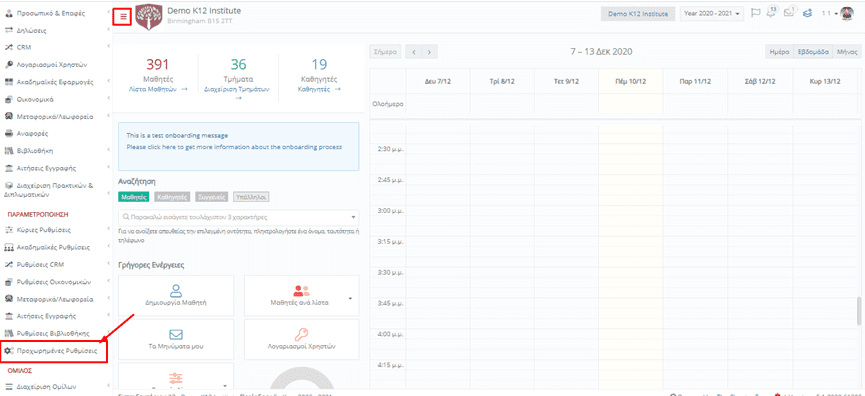Open the user avatar picture
The width and height of the screenshot is (865, 396).
point(846,13)
